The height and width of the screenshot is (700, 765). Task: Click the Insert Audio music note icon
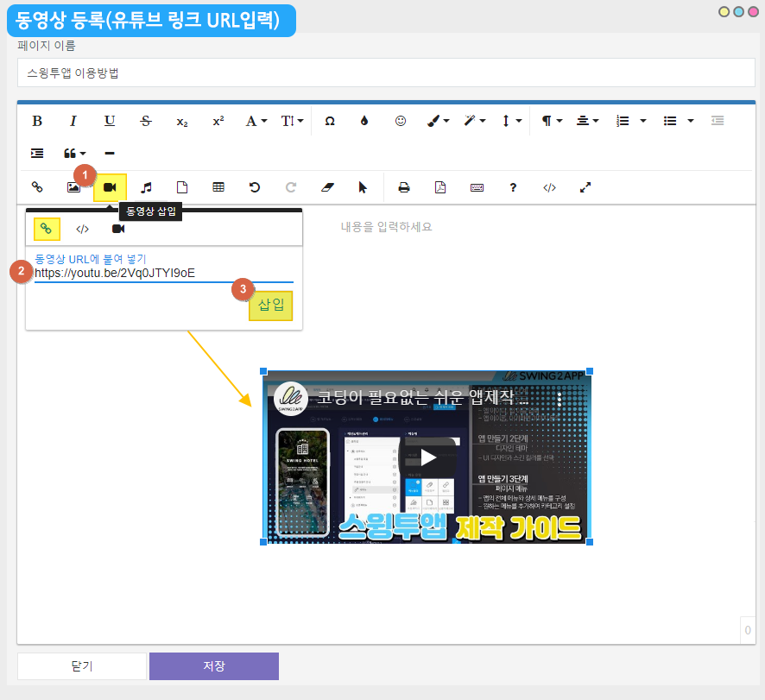tap(146, 187)
